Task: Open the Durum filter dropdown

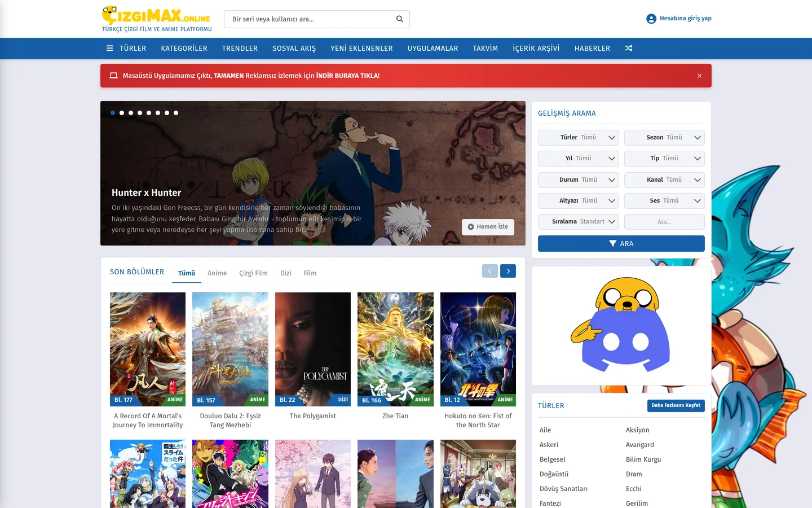Action: 579,180
